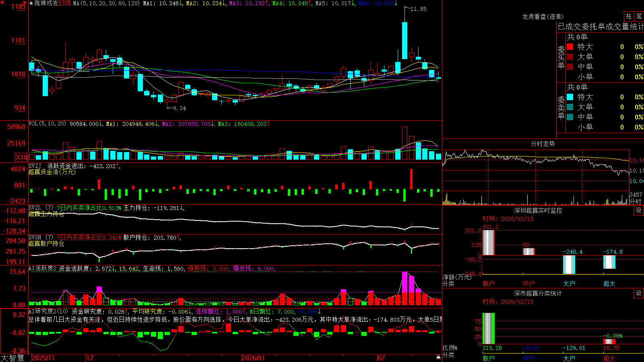This screenshot has width=644, height=362.
Task: Click the SVSH indicator name
Action: point(35,238)
